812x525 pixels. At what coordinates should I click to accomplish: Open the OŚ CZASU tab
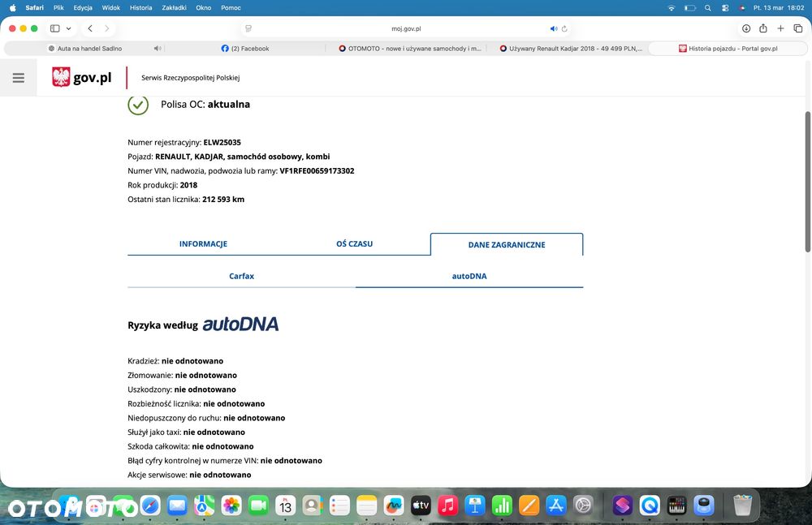click(354, 244)
